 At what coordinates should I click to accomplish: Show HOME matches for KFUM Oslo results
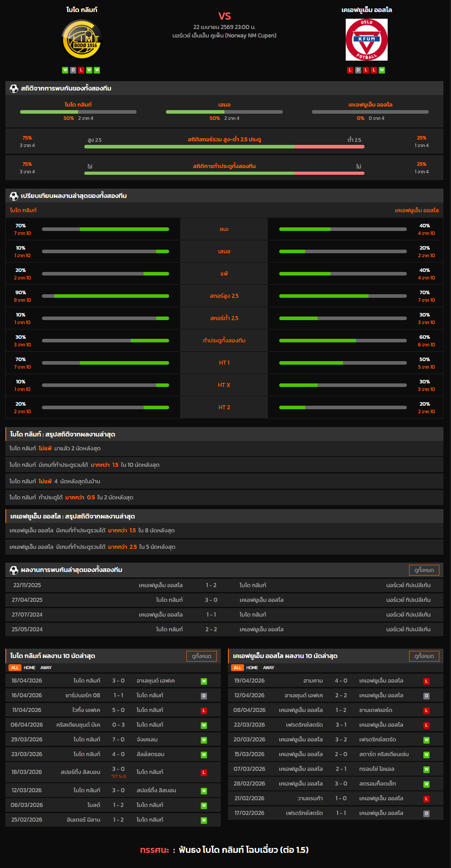click(x=252, y=668)
